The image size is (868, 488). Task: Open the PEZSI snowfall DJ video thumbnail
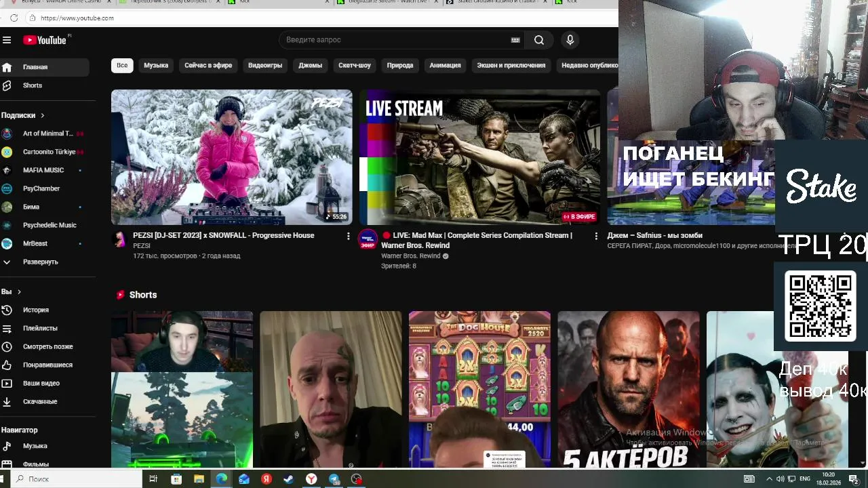pyautogui.click(x=232, y=157)
